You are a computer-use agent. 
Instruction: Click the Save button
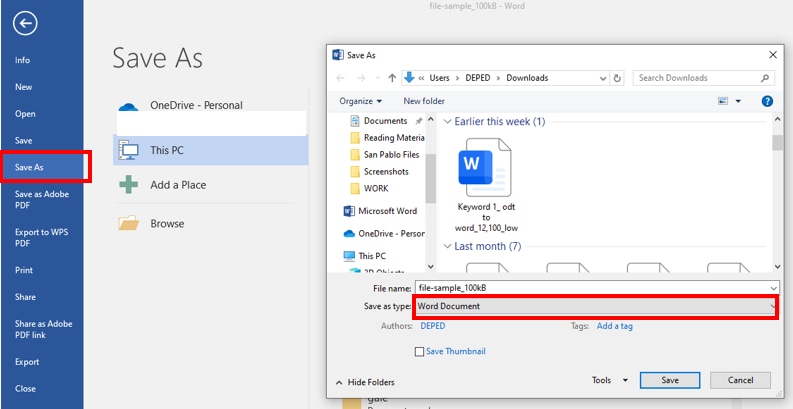pos(670,380)
